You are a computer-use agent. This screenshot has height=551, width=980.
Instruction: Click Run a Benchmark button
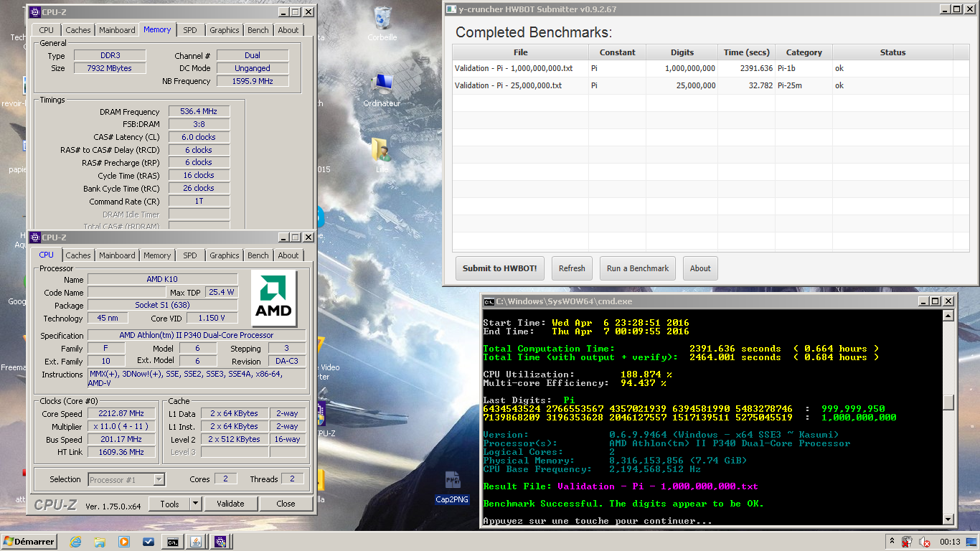coord(638,268)
